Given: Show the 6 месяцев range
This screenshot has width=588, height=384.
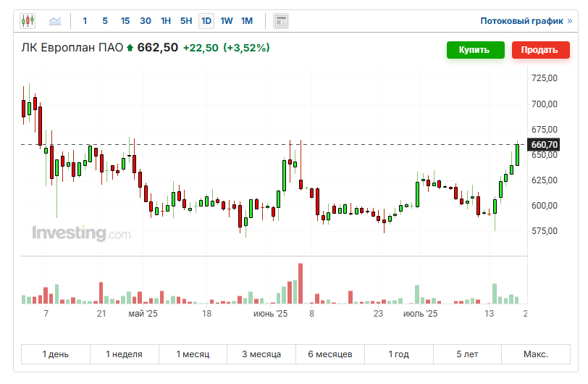Looking at the screenshot, I should [330, 354].
